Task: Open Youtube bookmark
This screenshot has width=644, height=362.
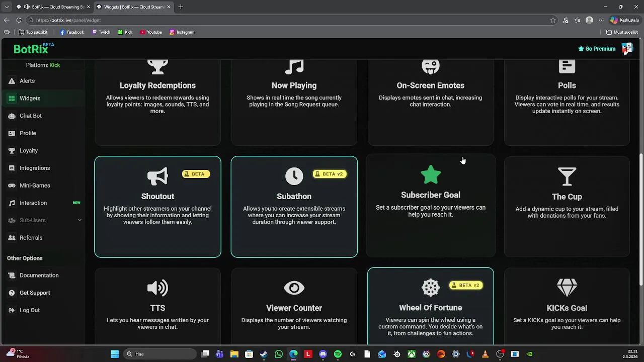Action: pyautogui.click(x=151, y=32)
